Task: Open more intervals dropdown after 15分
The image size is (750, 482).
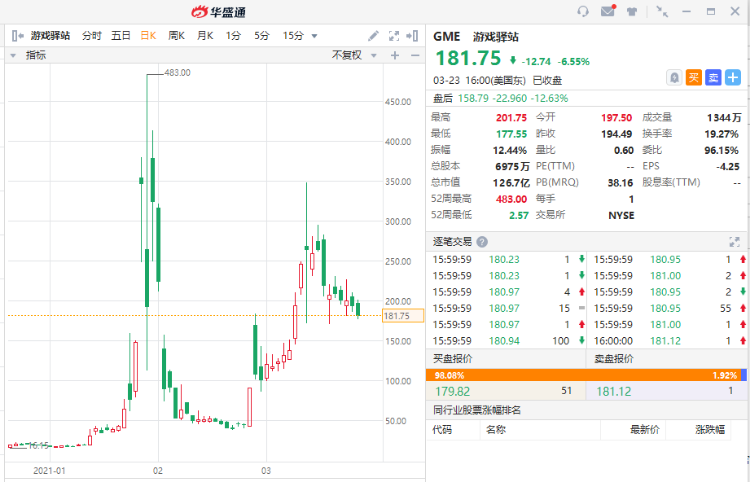Action: 314,36
